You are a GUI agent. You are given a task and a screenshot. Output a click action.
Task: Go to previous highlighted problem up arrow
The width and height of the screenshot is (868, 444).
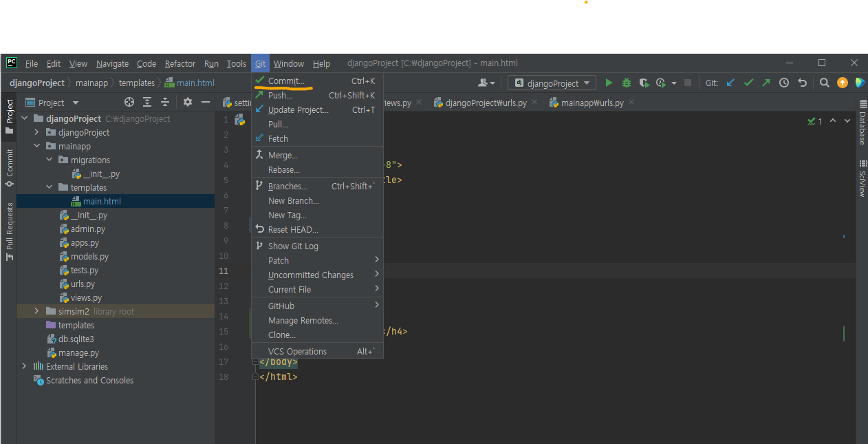tap(833, 121)
